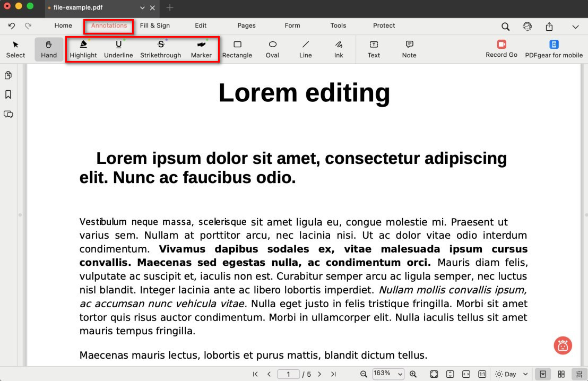Add a Note annotation

tap(409, 49)
